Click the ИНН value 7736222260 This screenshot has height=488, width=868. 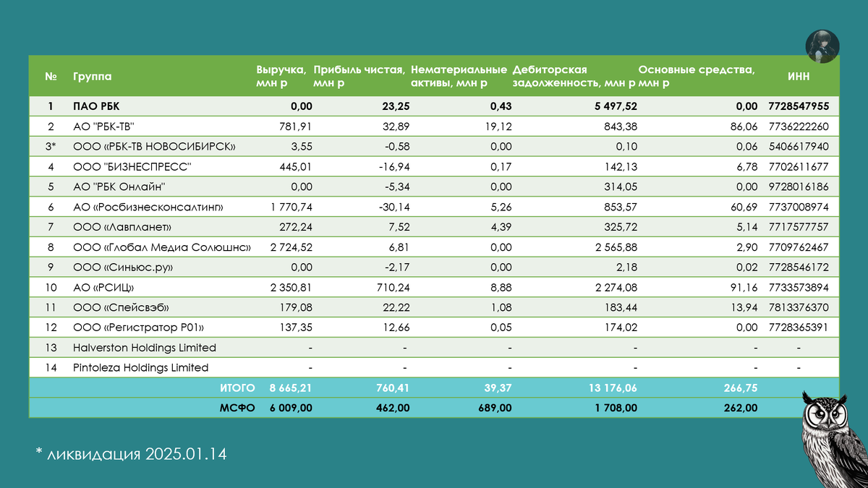click(799, 127)
